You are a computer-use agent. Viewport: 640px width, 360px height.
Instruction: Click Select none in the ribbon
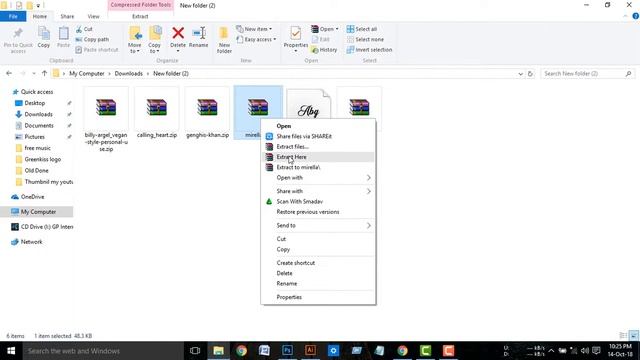point(365,40)
